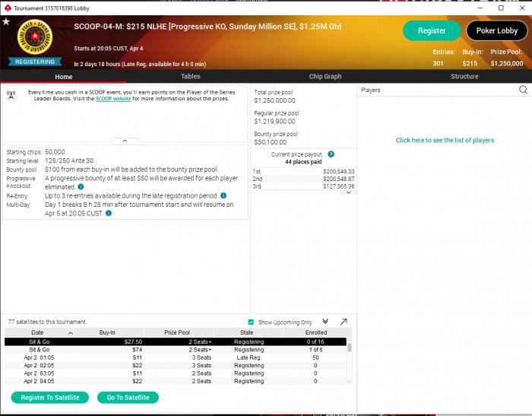The height and width of the screenshot is (416, 532).
Task: Open prize payout help question icon
Action: point(331,154)
